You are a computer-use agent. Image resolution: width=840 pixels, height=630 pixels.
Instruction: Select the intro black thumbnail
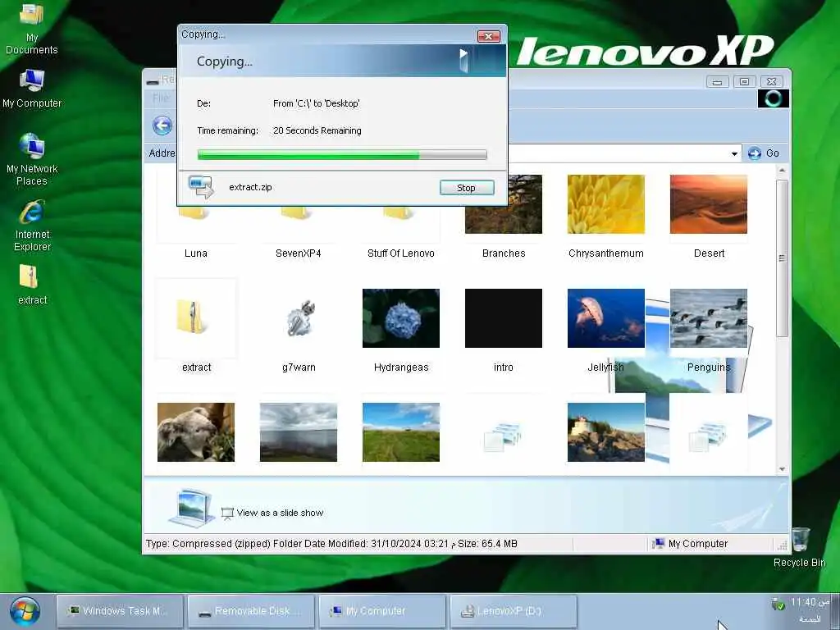(x=503, y=318)
